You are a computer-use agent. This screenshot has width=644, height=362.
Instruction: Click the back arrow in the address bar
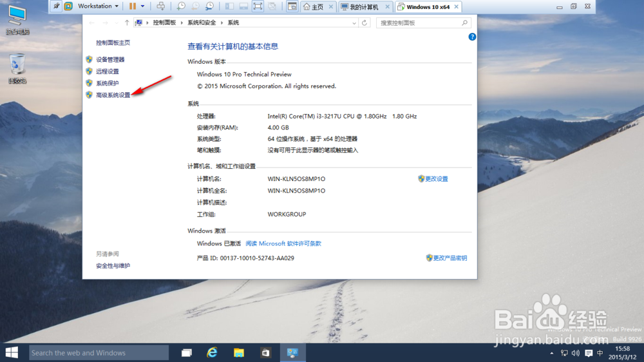(91, 23)
